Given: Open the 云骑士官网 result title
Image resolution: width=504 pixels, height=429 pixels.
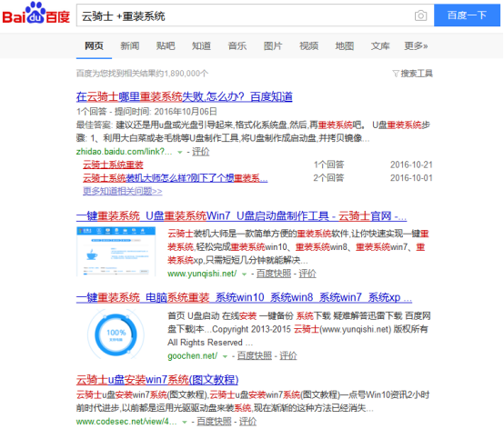Looking at the screenshot, I should [241, 216].
